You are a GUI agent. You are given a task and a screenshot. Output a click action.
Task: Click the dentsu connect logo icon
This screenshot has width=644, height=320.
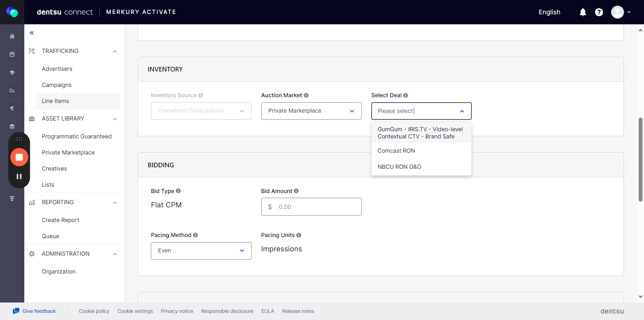(x=12, y=12)
